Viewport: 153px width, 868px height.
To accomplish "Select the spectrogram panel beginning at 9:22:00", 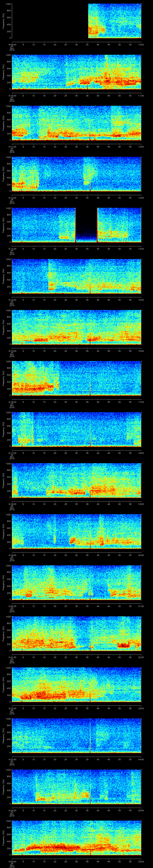I will click(x=77, y=685).
